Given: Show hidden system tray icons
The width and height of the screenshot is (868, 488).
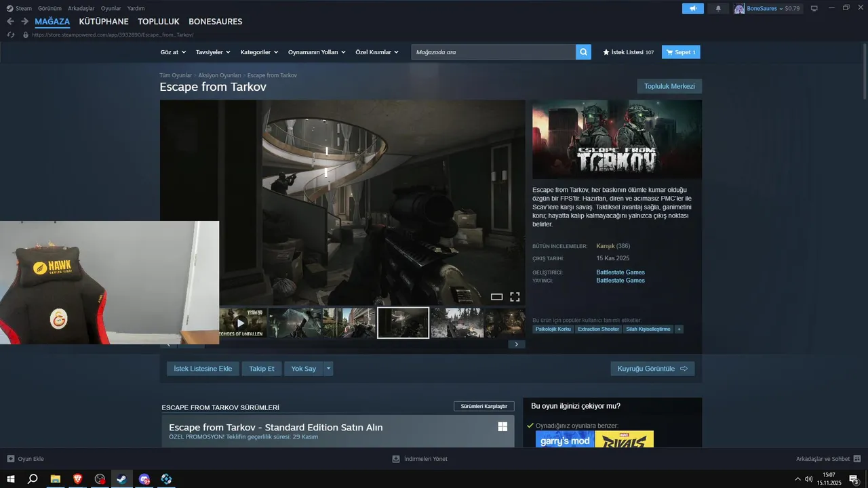Looking at the screenshot, I should click(x=797, y=479).
